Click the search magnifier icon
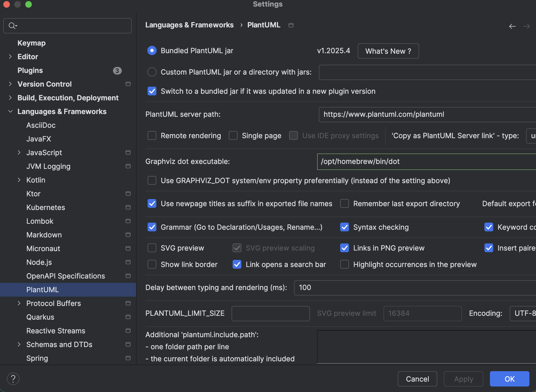Image resolution: width=536 pixels, height=392 pixels. coord(12,26)
